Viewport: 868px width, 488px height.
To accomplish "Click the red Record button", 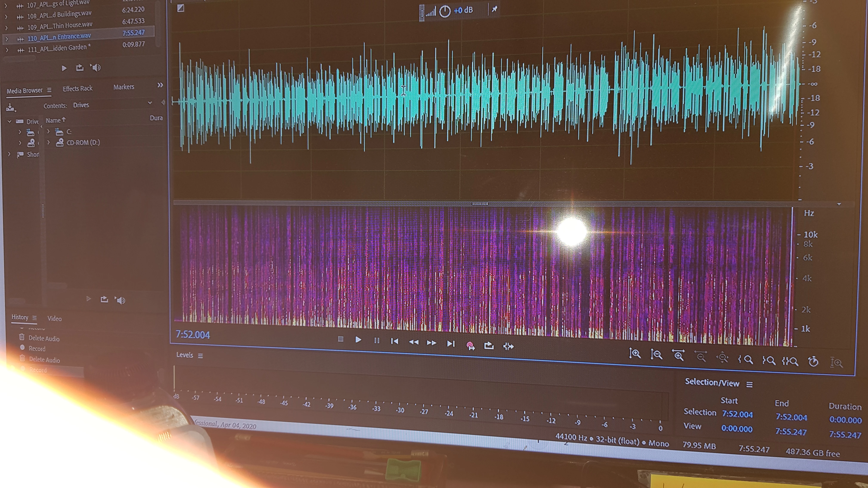I will point(470,345).
